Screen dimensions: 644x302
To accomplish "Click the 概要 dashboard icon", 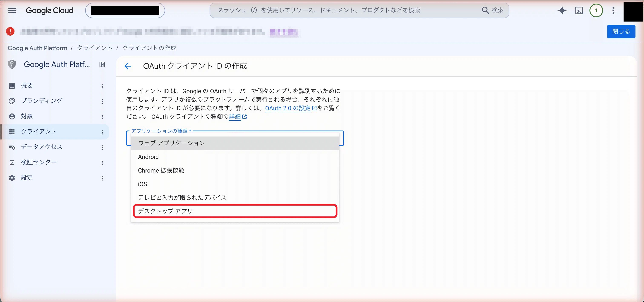I will [12, 86].
